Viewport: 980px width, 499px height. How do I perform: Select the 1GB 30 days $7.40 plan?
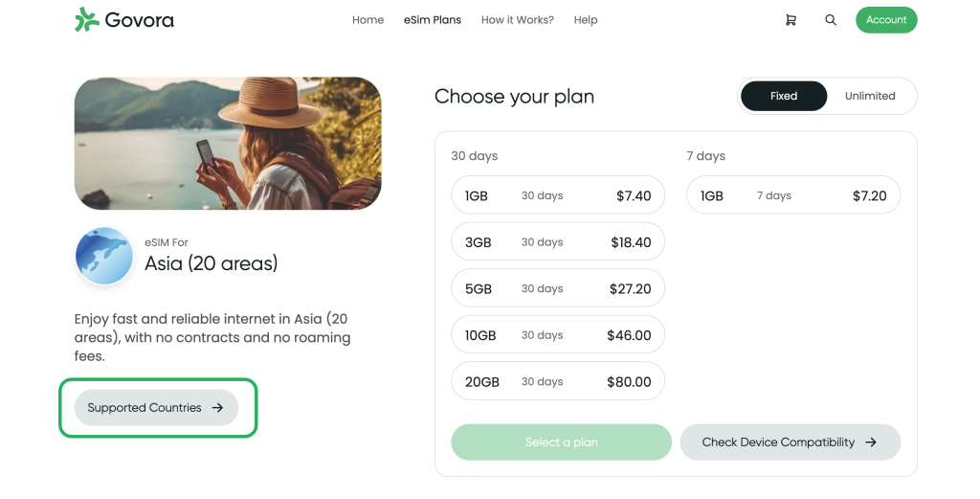pos(558,195)
